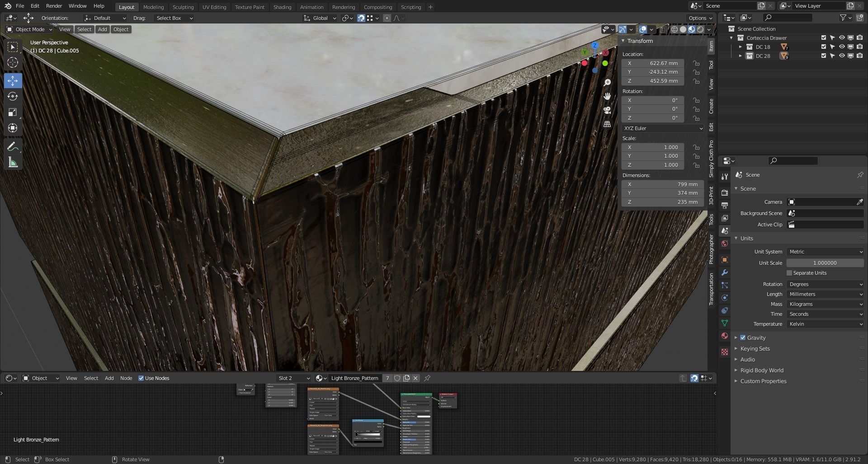Viewport: 868px width, 464px height.
Task: Open the Output properties tab
Action: pyautogui.click(x=725, y=206)
